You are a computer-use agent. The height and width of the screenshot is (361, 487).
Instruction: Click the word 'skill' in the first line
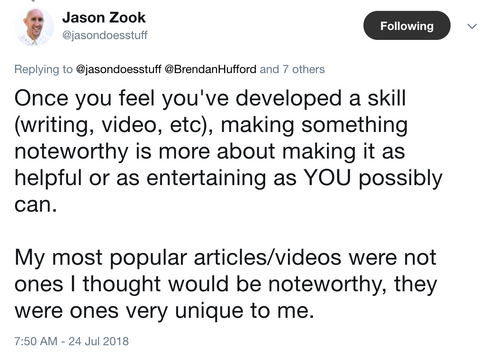click(387, 98)
